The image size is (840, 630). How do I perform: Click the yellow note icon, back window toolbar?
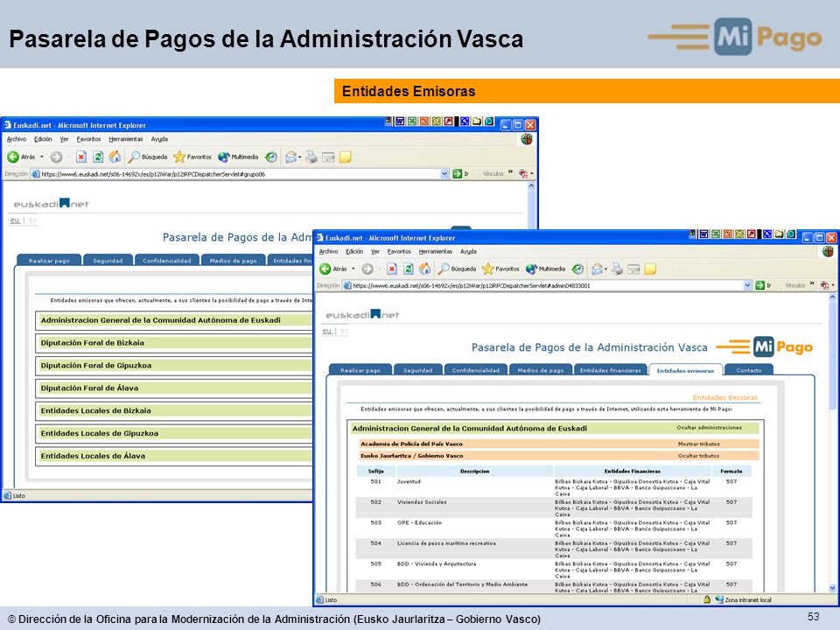point(345,157)
